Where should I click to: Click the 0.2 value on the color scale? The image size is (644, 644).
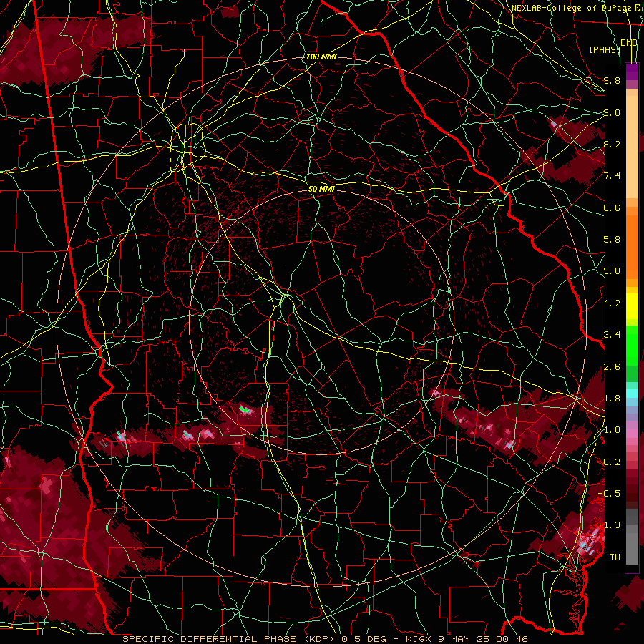(x=612, y=462)
